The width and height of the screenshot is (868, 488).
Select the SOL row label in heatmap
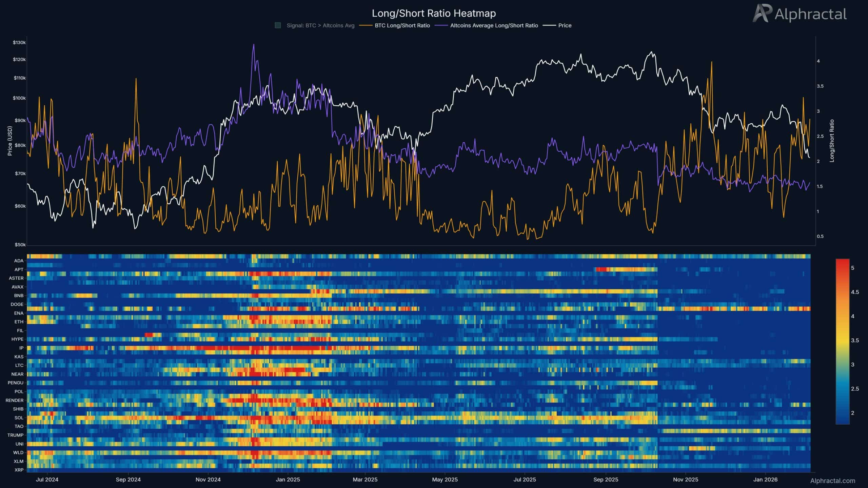(x=19, y=418)
